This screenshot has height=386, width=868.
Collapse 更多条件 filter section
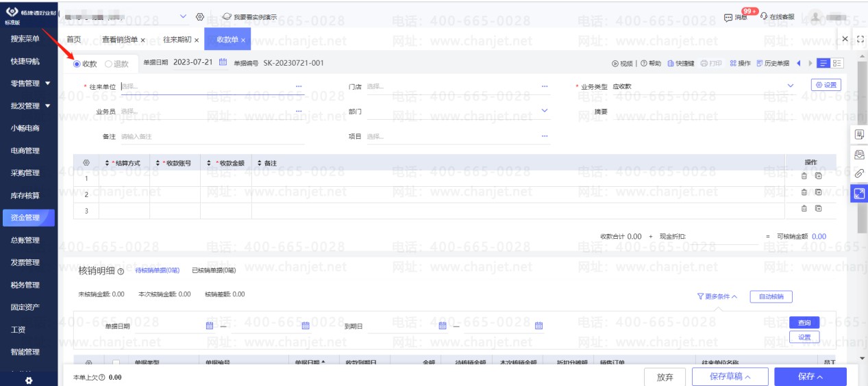point(717,297)
